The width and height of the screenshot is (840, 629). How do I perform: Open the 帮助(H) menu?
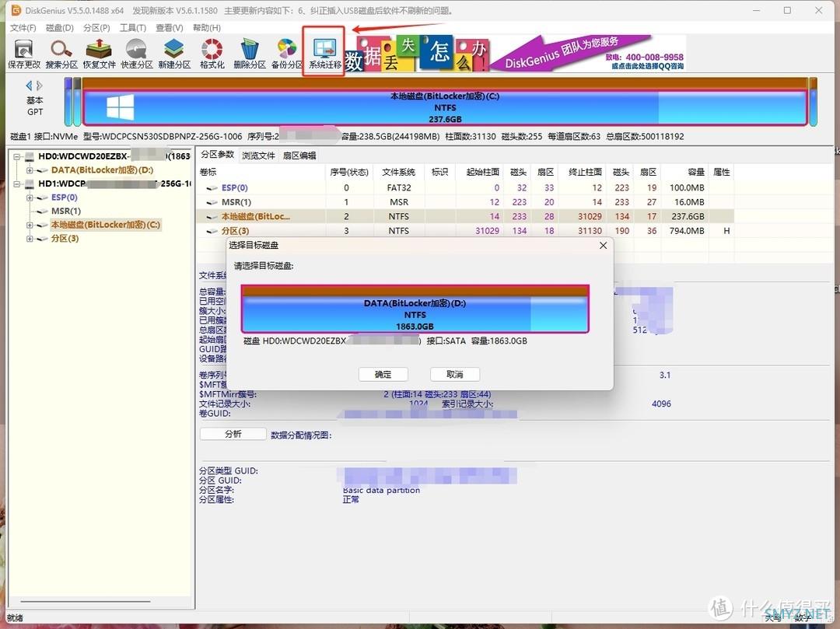tap(206, 28)
